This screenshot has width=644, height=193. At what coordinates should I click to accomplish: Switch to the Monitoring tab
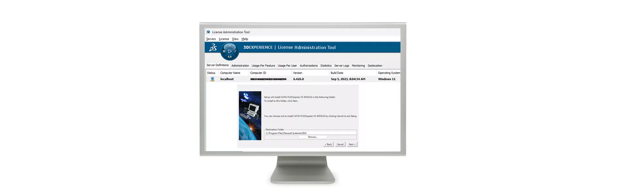(358, 66)
